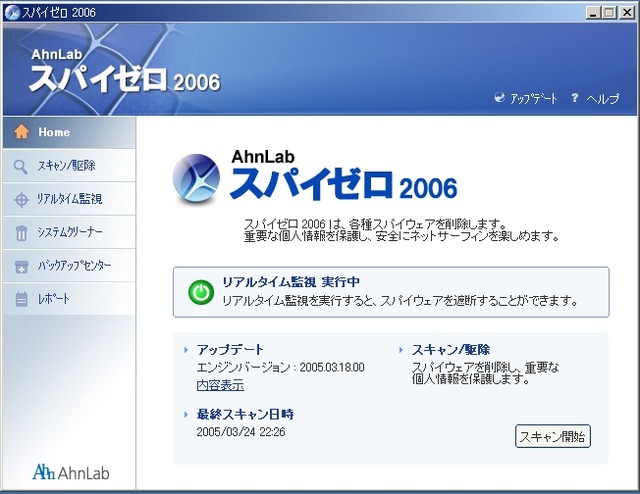640x494 pixels.
Task: Click the globe update icon in header
Action: (499, 98)
